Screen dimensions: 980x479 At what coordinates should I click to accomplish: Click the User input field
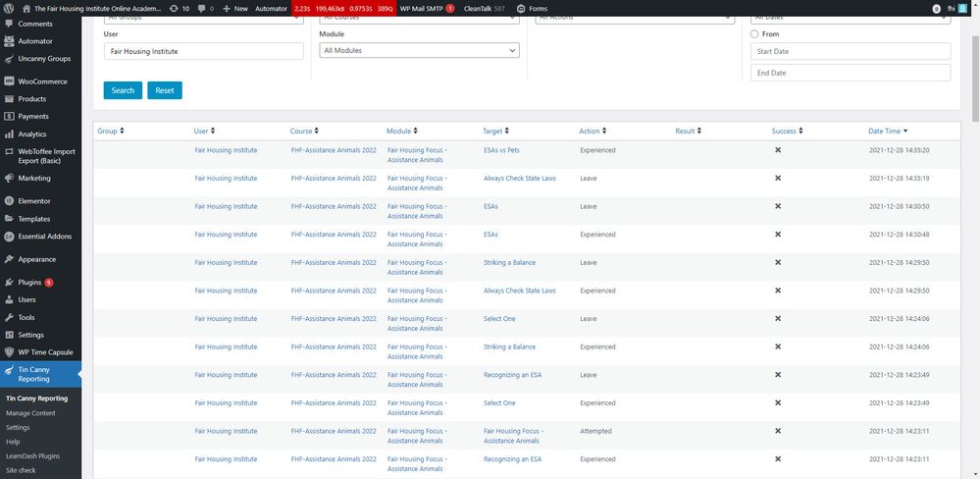pyautogui.click(x=203, y=51)
